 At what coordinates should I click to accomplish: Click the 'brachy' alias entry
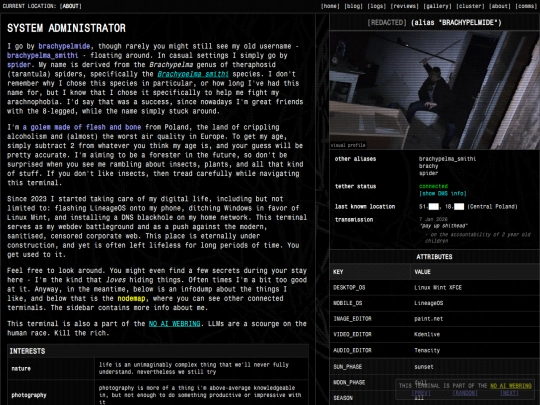[x=428, y=166]
